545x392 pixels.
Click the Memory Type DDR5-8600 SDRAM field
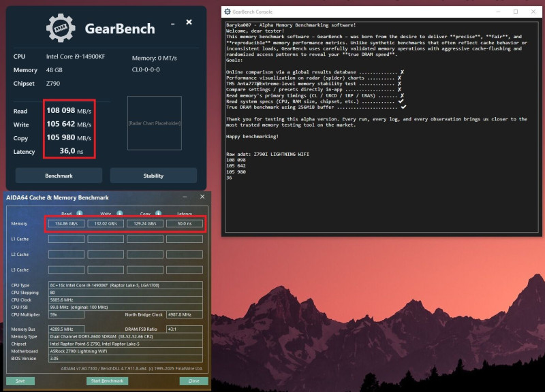(125, 336)
